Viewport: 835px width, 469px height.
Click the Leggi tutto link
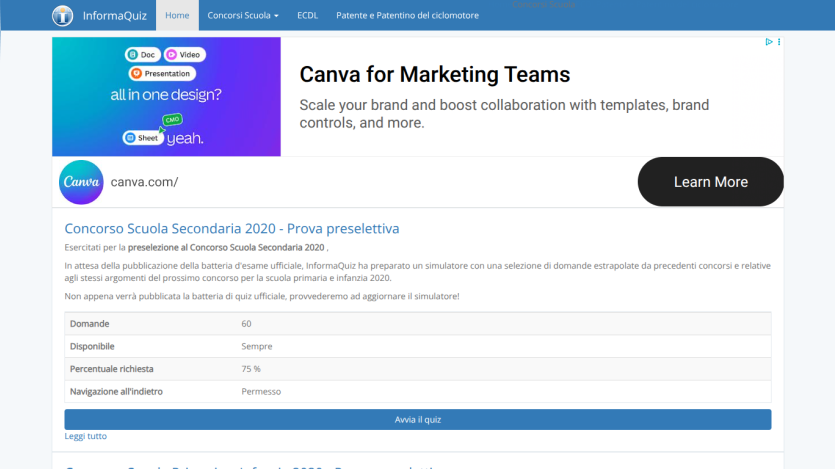tap(85, 436)
